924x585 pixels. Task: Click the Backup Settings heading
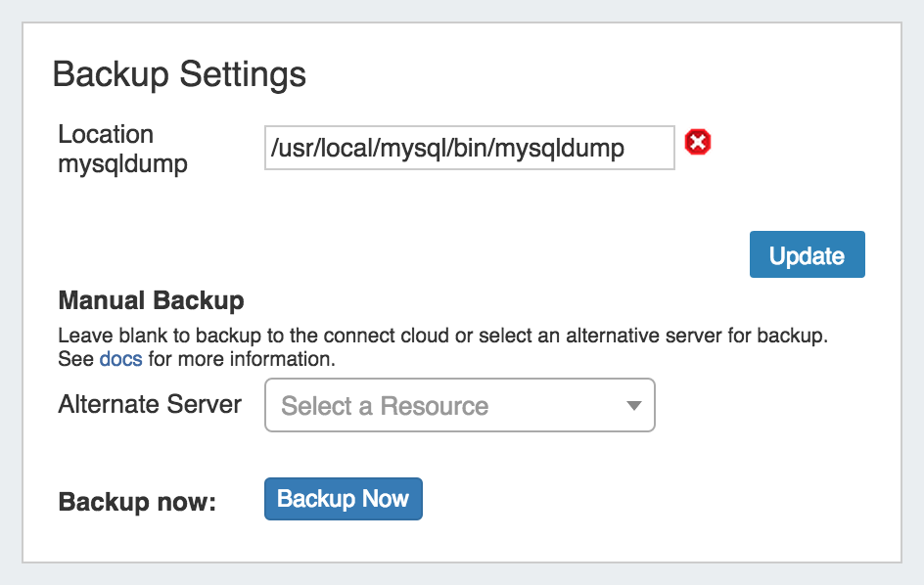(x=179, y=74)
